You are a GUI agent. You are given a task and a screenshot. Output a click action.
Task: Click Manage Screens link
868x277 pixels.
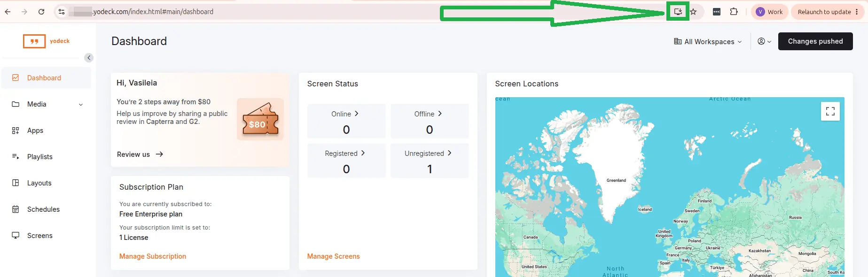[x=333, y=256]
